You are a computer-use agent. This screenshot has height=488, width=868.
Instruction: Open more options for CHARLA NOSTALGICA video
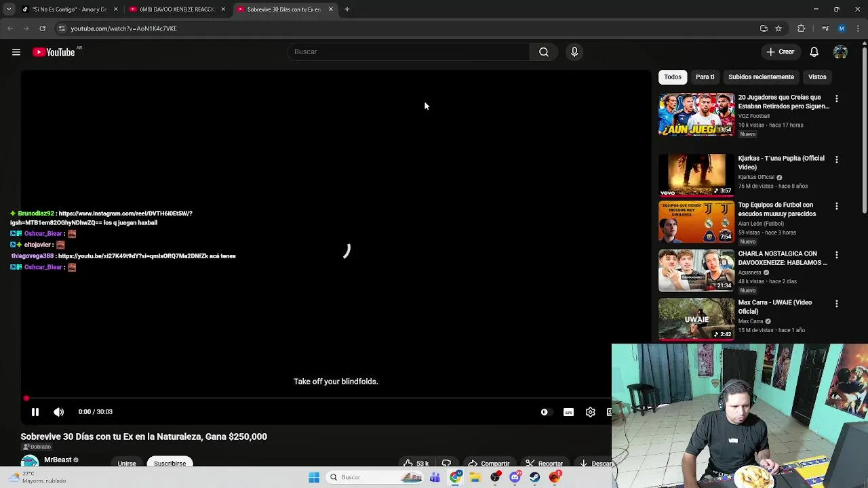coord(836,255)
